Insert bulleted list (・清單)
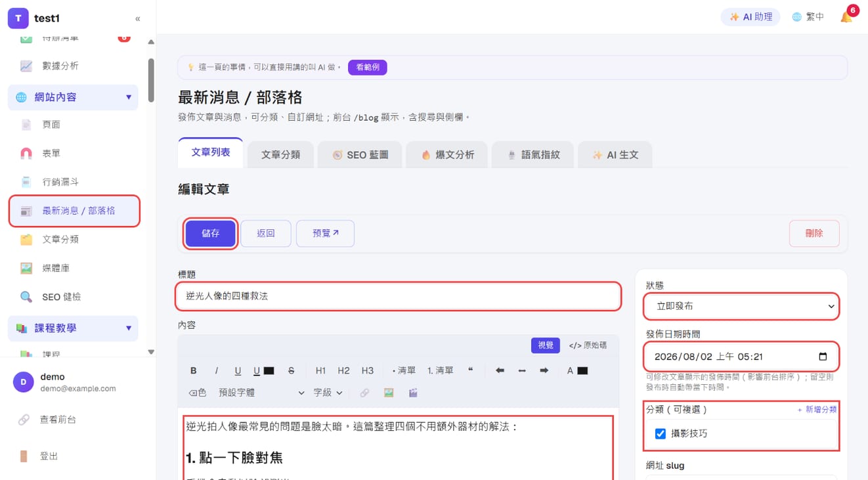 coord(404,370)
